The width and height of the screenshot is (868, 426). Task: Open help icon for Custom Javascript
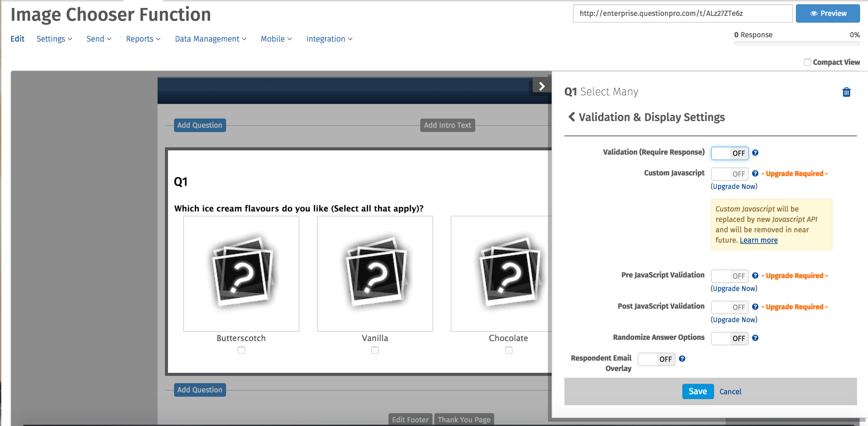[x=755, y=173]
